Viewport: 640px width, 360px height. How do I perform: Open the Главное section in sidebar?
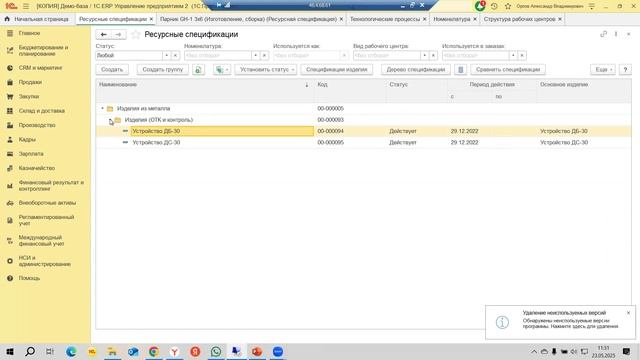click(29, 33)
